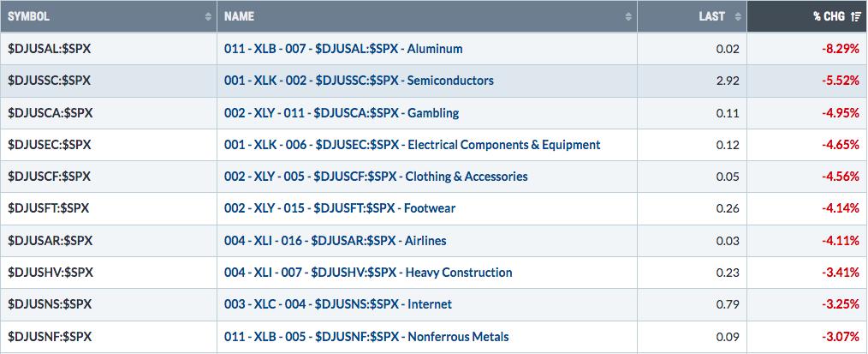Open the Footwear industry link
Viewport: 868px width, 354px height.
click(x=340, y=209)
